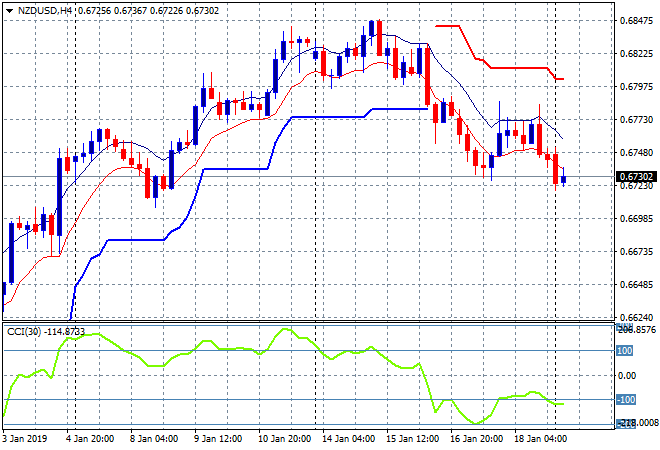Click the 8 Jan 04:00 time label
Image resolution: width=660 pixels, height=450 pixels.
coord(154,439)
